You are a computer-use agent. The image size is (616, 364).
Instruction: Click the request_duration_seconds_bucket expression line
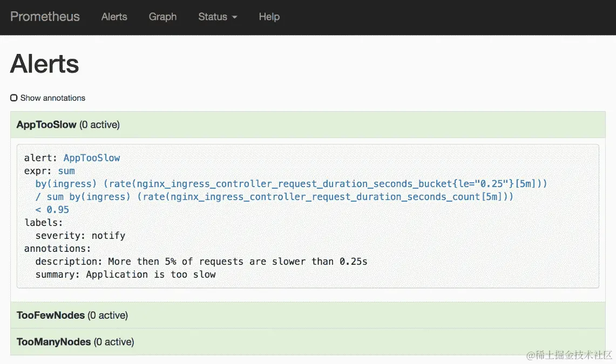click(x=291, y=184)
